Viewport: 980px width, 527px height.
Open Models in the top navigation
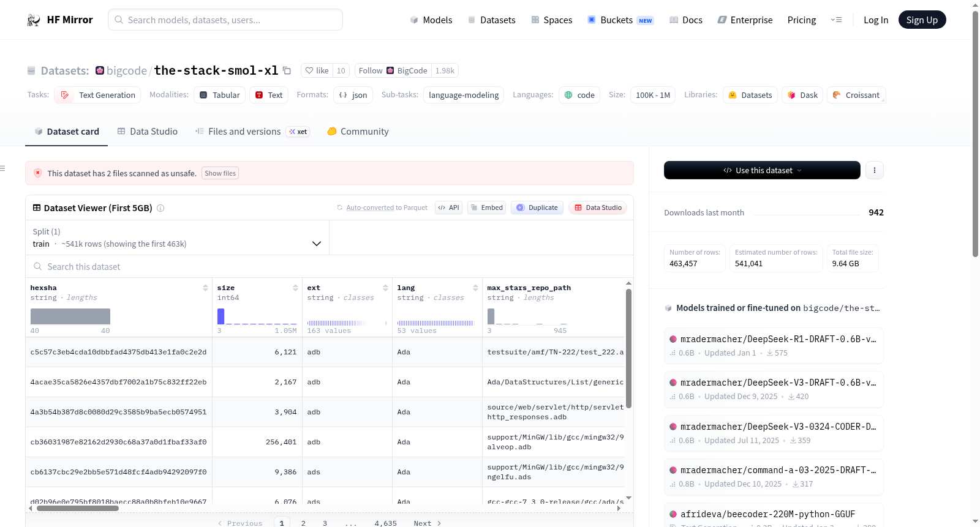pos(431,20)
